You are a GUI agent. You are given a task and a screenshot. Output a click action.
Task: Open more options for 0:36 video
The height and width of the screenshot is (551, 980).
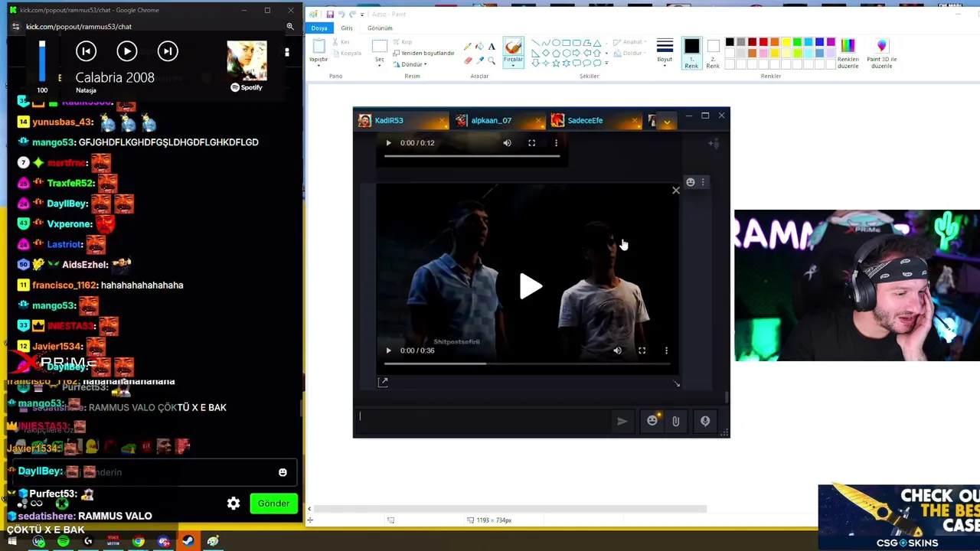666,350
